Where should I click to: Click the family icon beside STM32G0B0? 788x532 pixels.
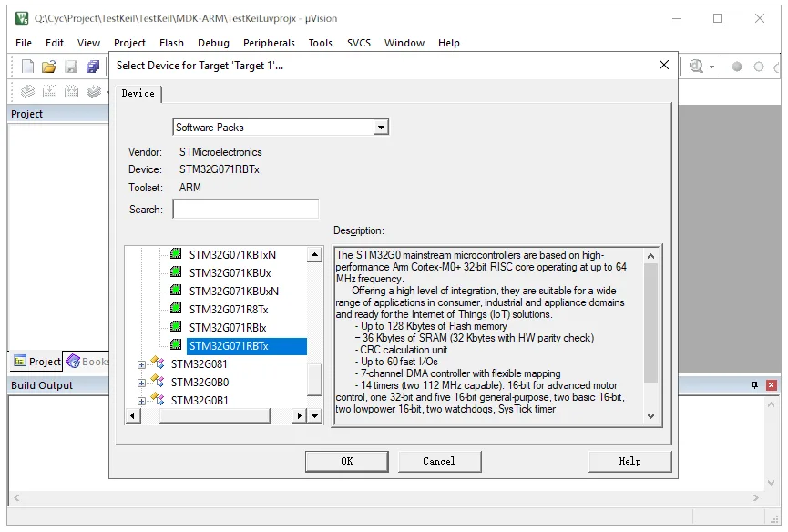[x=158, y=381]
